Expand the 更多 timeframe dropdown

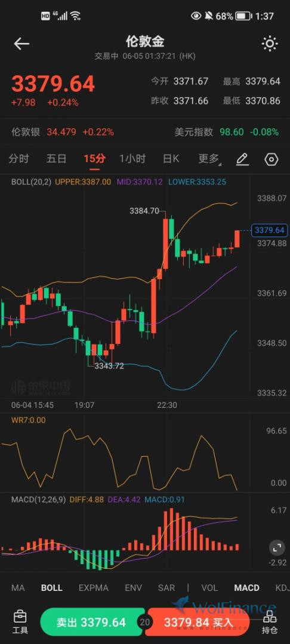[209, 159]
